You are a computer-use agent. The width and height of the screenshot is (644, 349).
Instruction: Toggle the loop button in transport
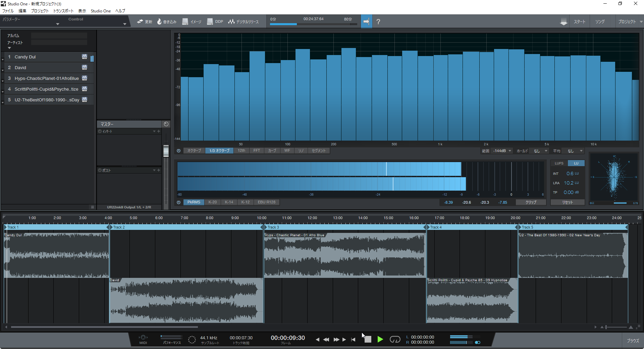(395, 339)
